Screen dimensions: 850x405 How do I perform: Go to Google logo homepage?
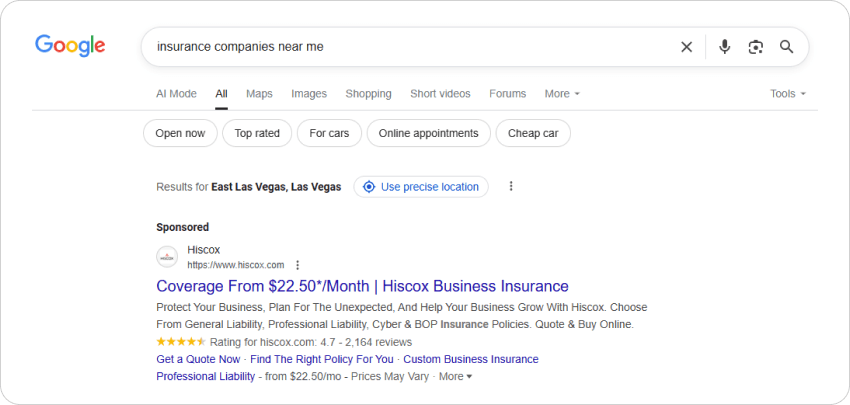(x=70, y=46)
